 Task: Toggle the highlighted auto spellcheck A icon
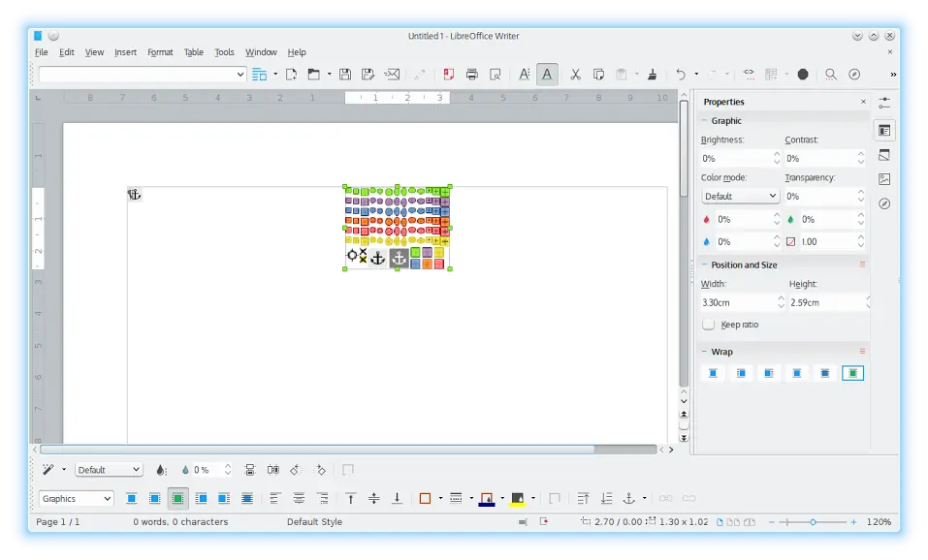click(x=548, y=75)
